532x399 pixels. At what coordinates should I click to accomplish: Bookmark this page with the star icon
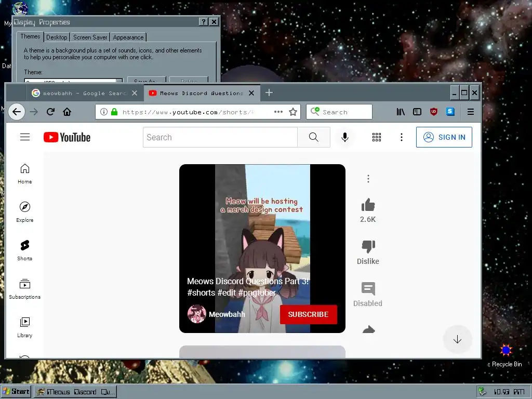pyautogui.click(x=293, y=112)
